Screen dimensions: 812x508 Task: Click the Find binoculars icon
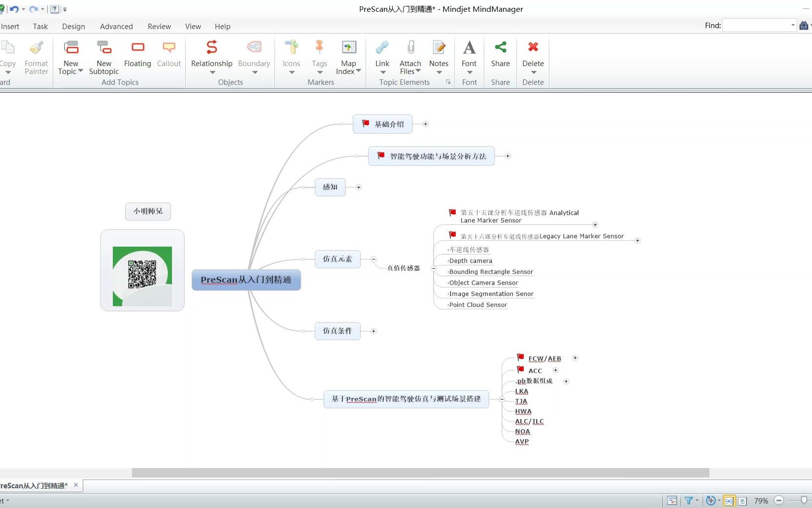tap(804, 26)
